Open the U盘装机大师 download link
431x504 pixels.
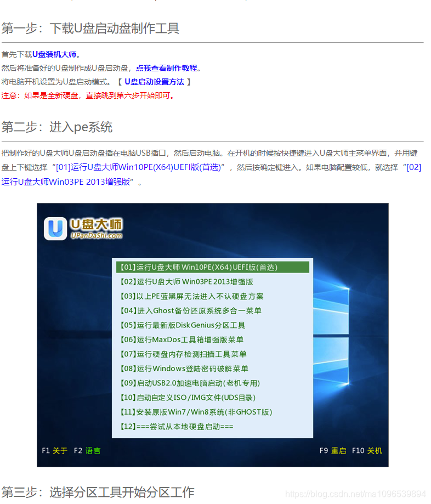coord(54,54)
